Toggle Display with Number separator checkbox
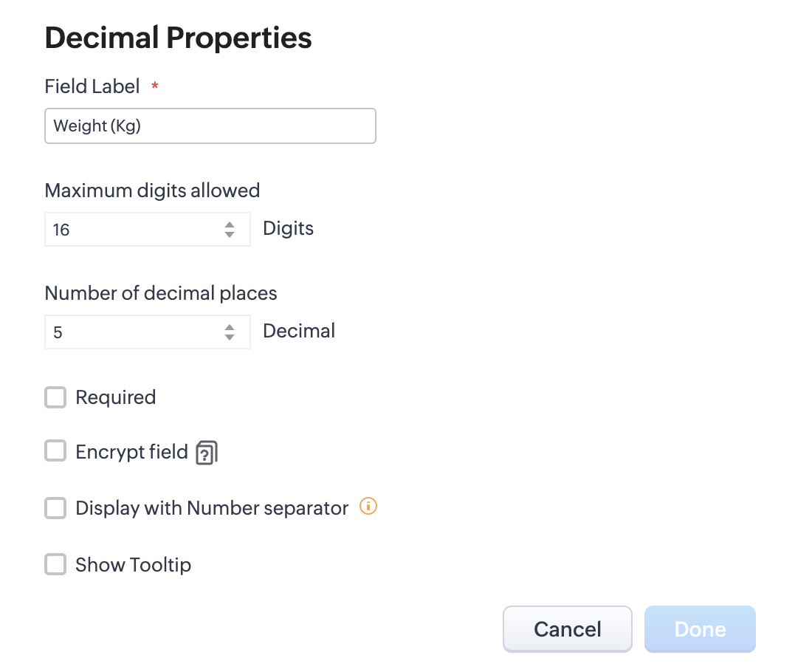The height and width of the screenshot is (672, 812). pyautogui.click(x=55, y=508)
